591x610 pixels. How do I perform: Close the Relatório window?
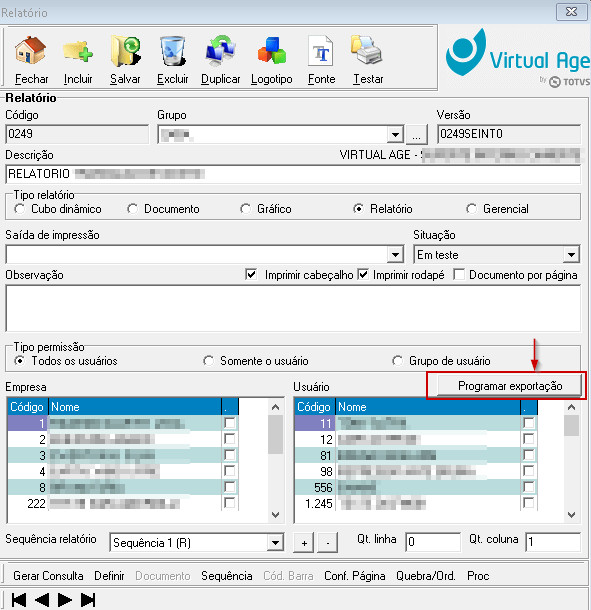571,12
